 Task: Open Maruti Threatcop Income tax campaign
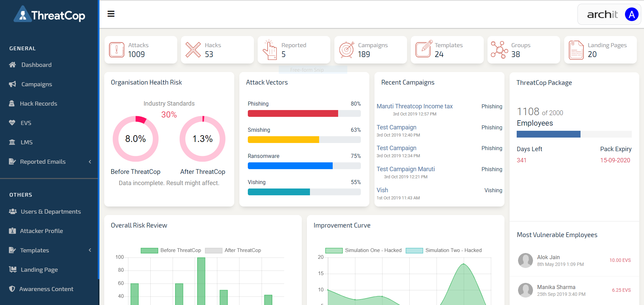click(x=415, y=106)
